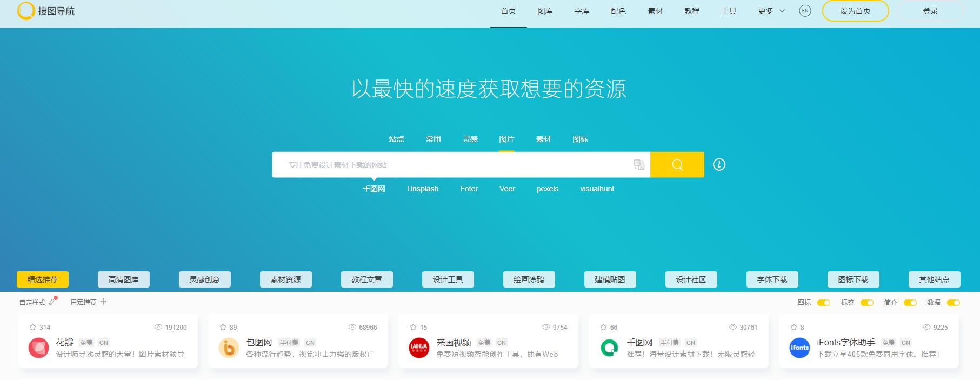Select the 灵感 search tab

tap(470, 139)
